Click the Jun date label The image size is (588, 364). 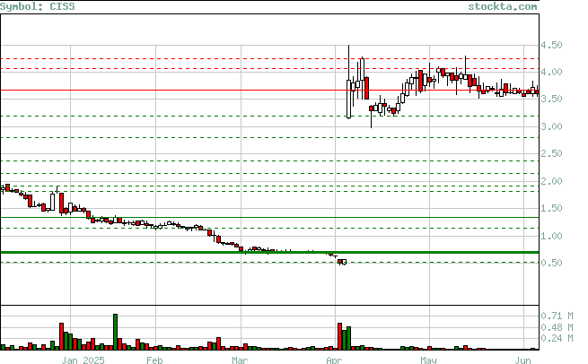522,360
